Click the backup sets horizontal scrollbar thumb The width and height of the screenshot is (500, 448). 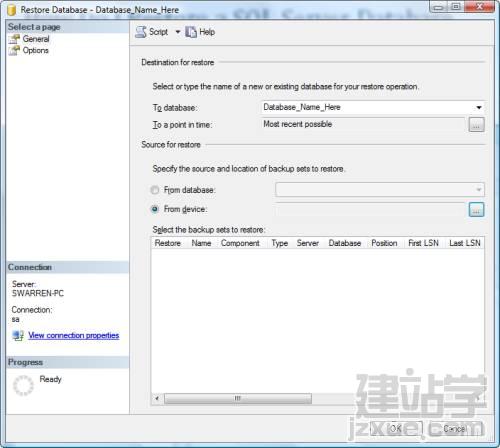tap(238, 399)
